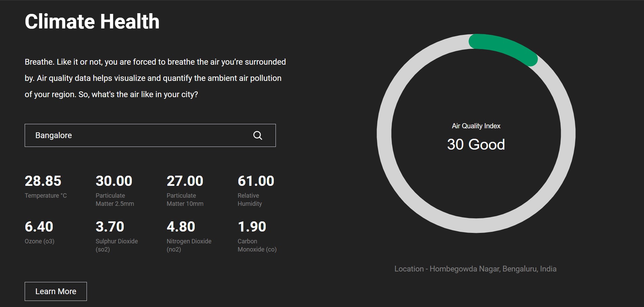Select the 30 Good AQI reading
Image resolution: width=644 pixels, height=307 pixels.
click(x=476, y=145)
